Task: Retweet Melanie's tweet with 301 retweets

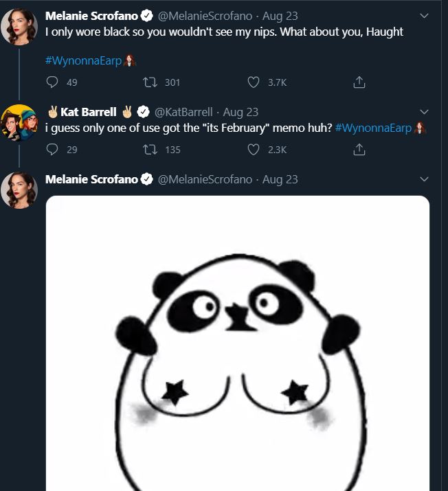Action: click(149, 82)
